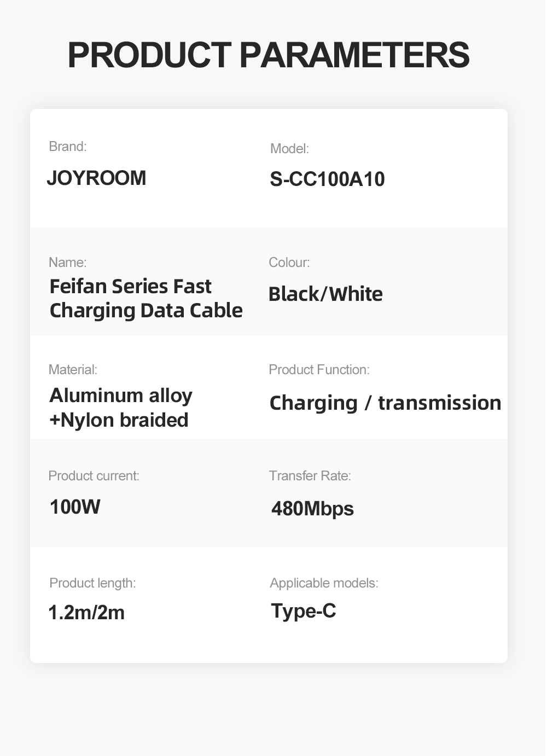Click the Aluminum alloy +Nylon braided text
This screenshot has width=547, height=756.
pos(121,408)
